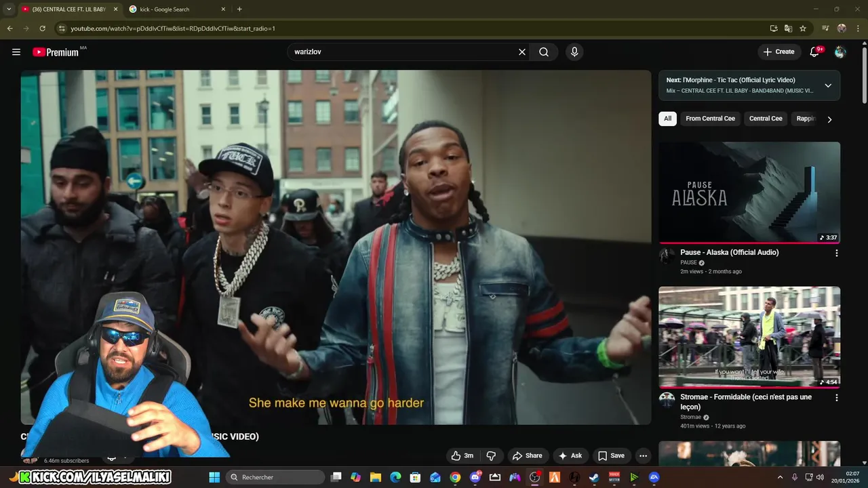Viewport: 868px width, 488px height.
Task: Select From Central Cee filter chip
Action: click(710, 119)
